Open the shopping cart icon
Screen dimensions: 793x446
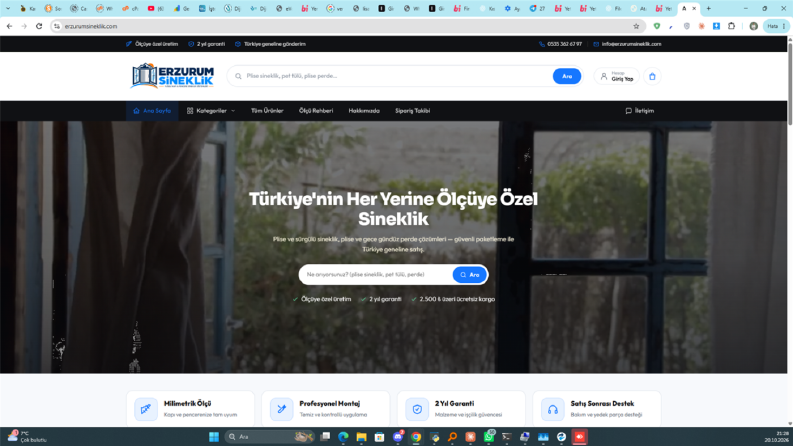652,76
